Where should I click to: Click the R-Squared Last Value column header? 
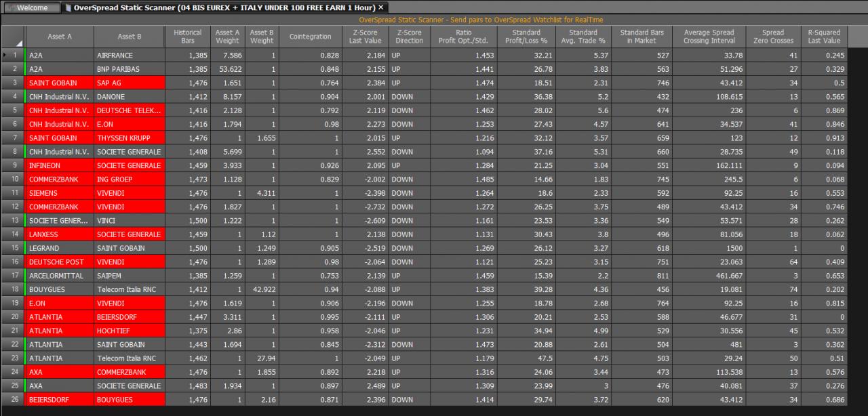[x=824, y=37]
